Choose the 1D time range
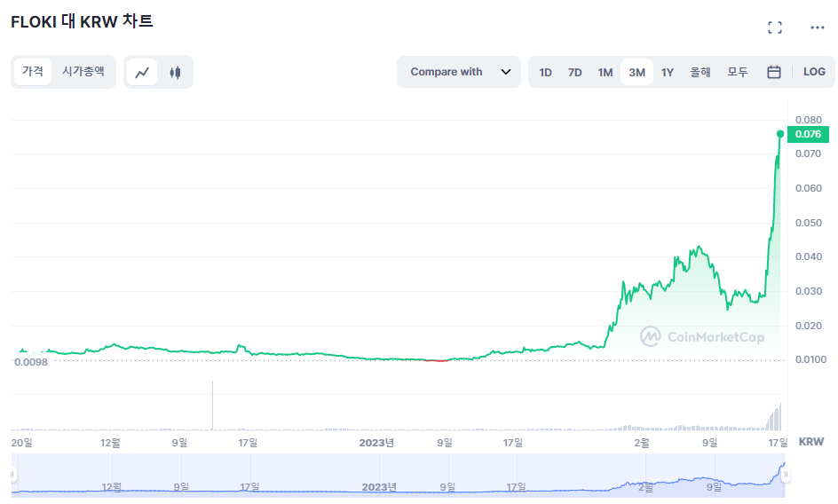 545,72
